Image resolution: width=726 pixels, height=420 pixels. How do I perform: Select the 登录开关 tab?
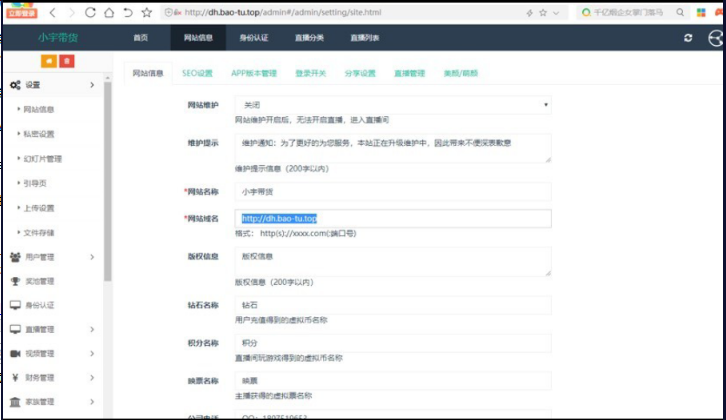(x=311, y=74)
